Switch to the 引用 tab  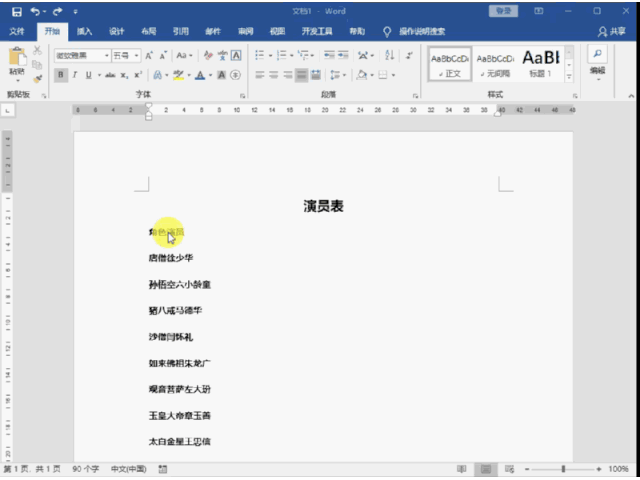[180, 31]
